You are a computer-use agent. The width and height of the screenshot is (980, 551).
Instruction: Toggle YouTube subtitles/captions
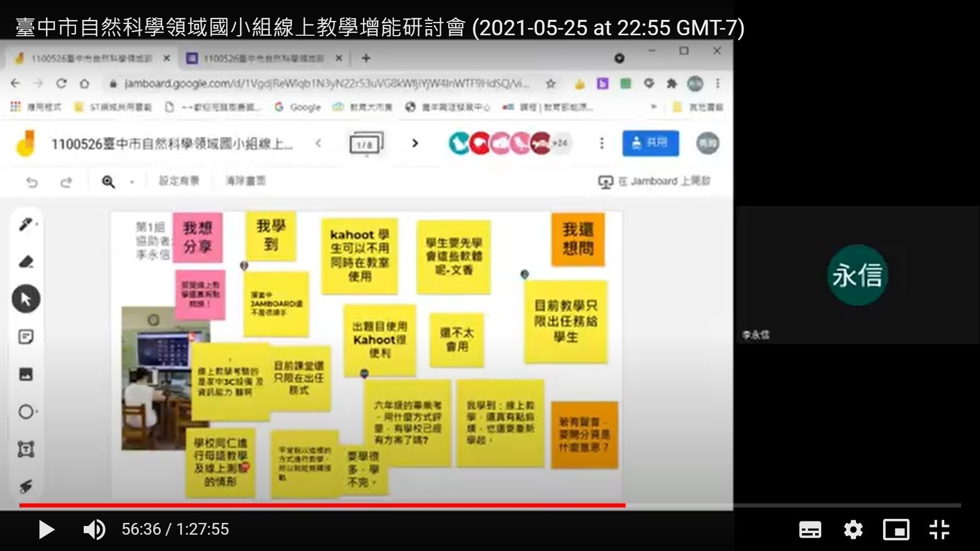point(810,530)
